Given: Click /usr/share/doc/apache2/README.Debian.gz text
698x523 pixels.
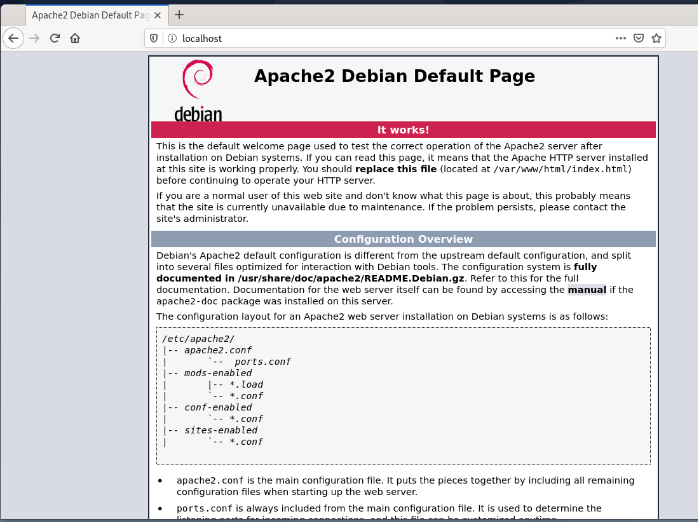Looking at the screenshot, I should pos(351,279).
